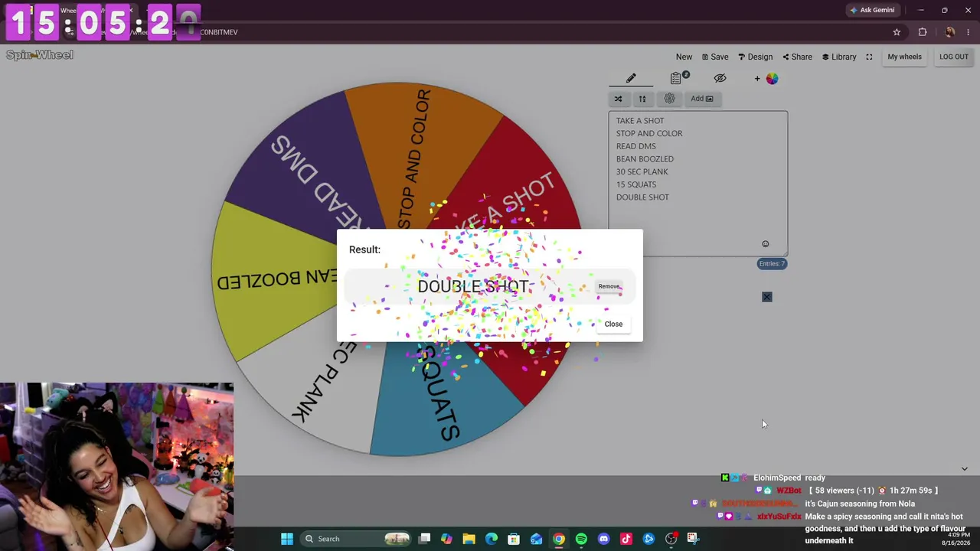Open the entries settings gear
The width and height of the screenshot is (980, 551).
point(669,99)
